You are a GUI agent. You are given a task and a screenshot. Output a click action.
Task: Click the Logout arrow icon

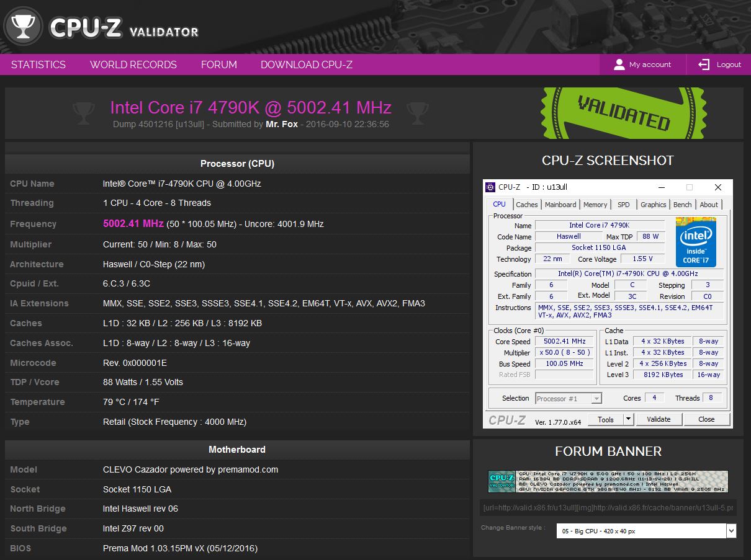pyautogui.click(x=704, y=64)
